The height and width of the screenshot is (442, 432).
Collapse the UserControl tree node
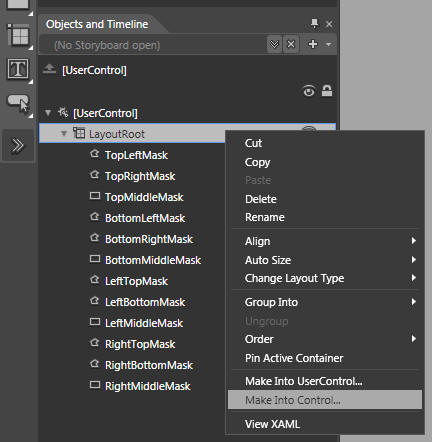point(48,113)
